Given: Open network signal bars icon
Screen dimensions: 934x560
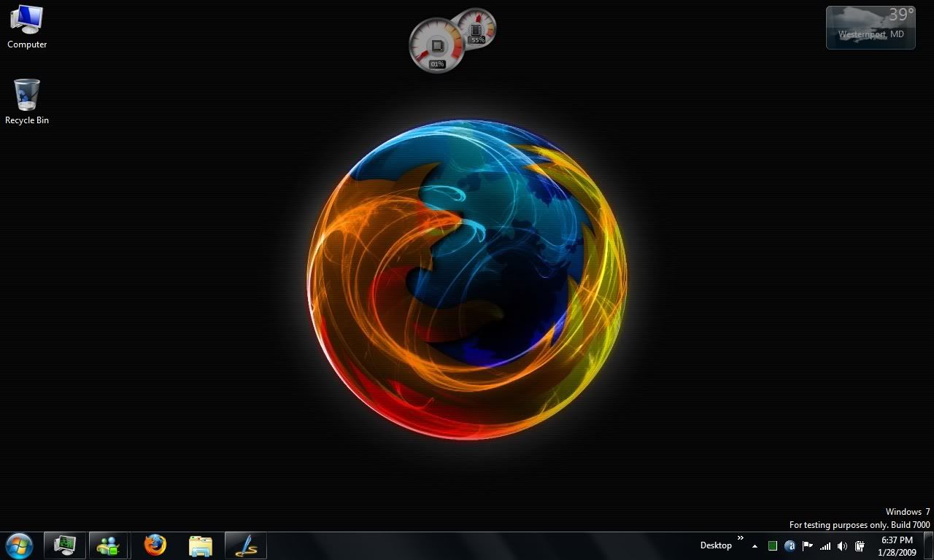Looking at the screenshot, I should 825,546.
